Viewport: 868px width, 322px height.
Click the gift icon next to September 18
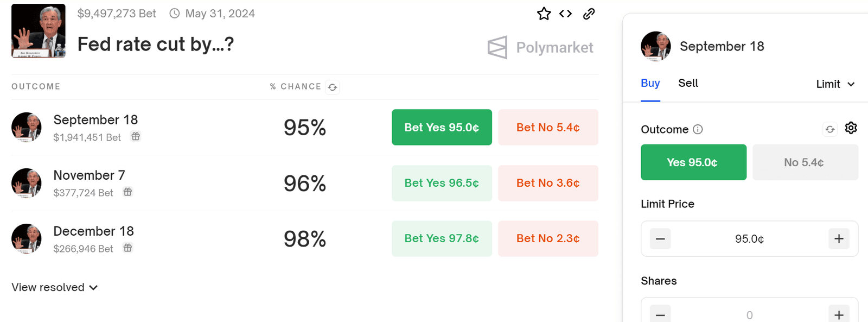click(135, 137)
